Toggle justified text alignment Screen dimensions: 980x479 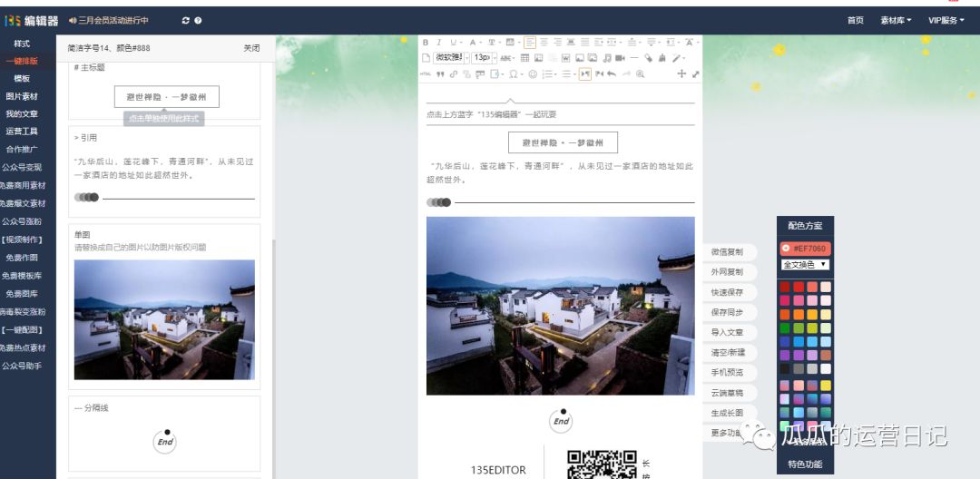pos(584,43)
